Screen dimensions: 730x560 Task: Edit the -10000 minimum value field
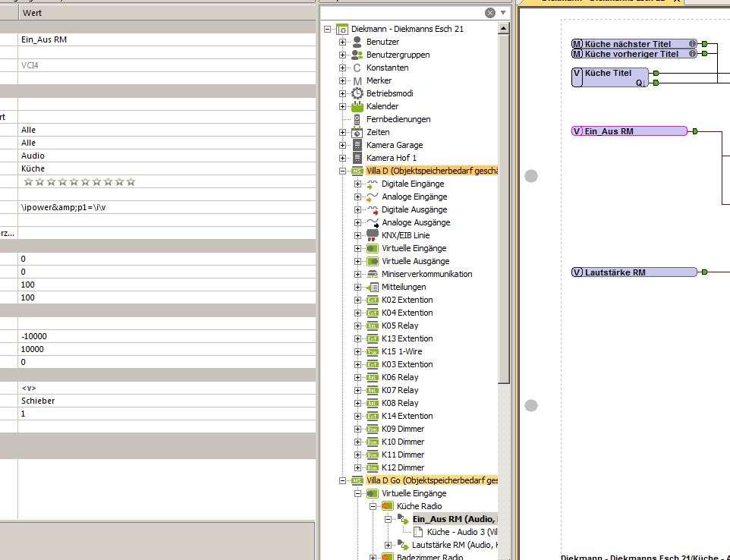[167, 336]
